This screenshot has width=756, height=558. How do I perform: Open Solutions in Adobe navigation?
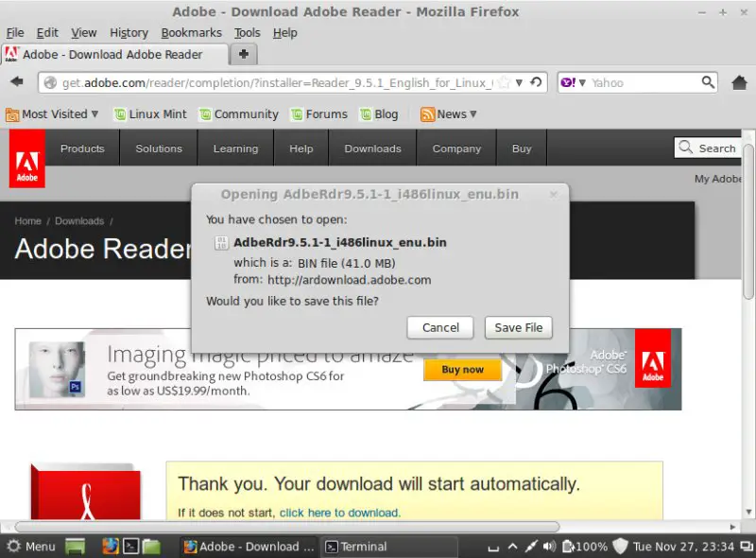(x=159, y=148)
